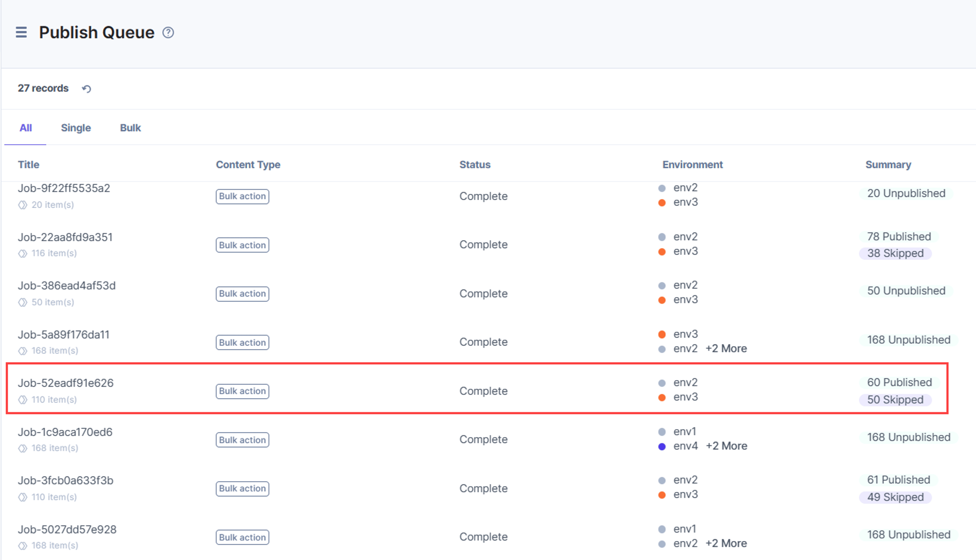
Task: Click the 116 item(s) label
Action: tap(54, 254)
